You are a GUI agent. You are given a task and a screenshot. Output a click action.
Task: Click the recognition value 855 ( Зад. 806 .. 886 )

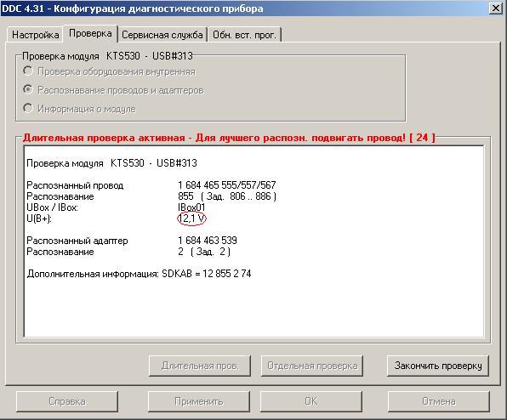[x=227, y=196]
